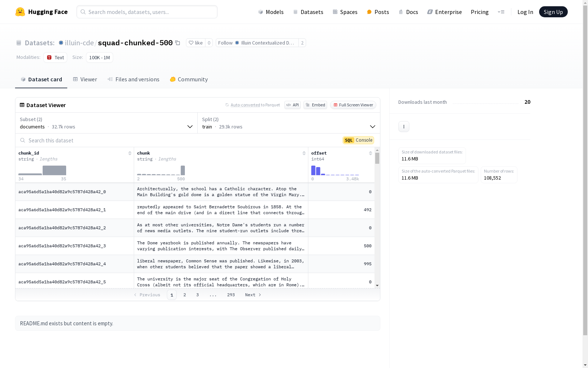Click the heart like icon
The height and width of the screenshot is (368, 588).
[x=191, y=43]
